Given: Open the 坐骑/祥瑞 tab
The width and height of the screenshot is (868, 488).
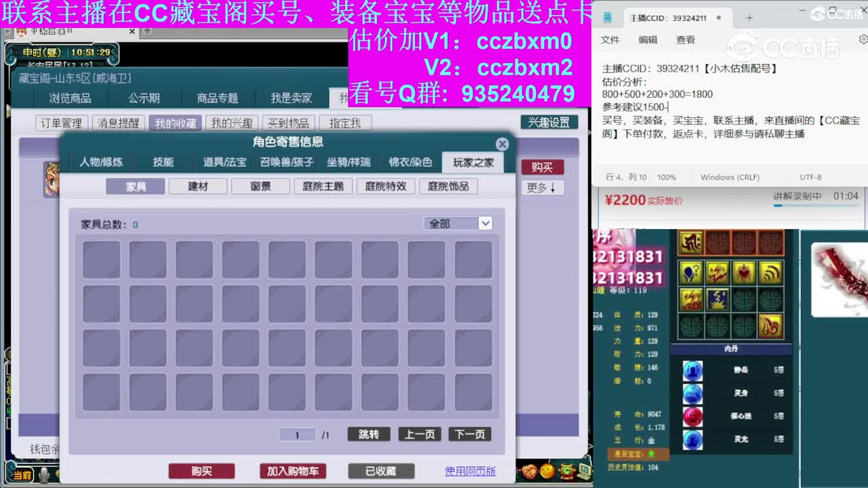Looking at the screenshot, I should [349, 162].
